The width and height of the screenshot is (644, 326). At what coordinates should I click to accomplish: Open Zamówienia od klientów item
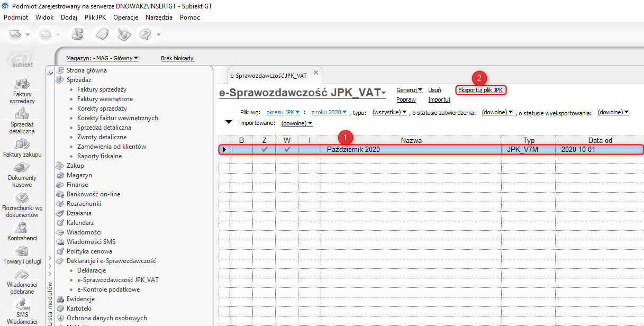tap(112, 147)
